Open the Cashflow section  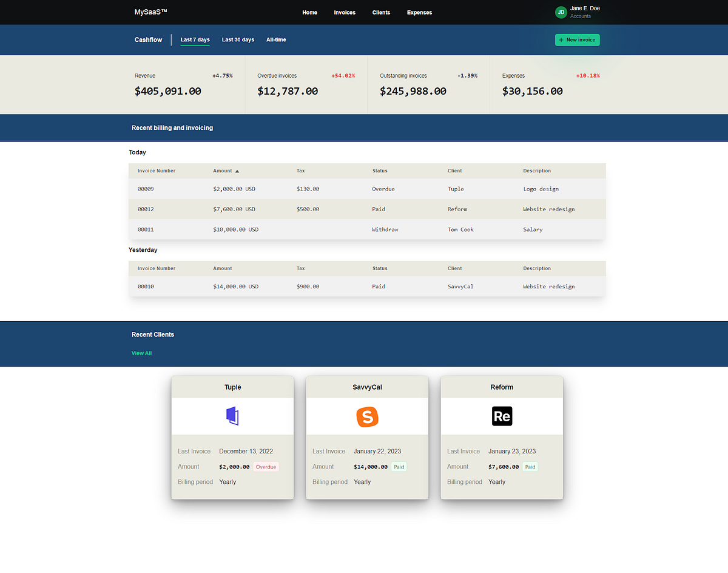point(148,39)
